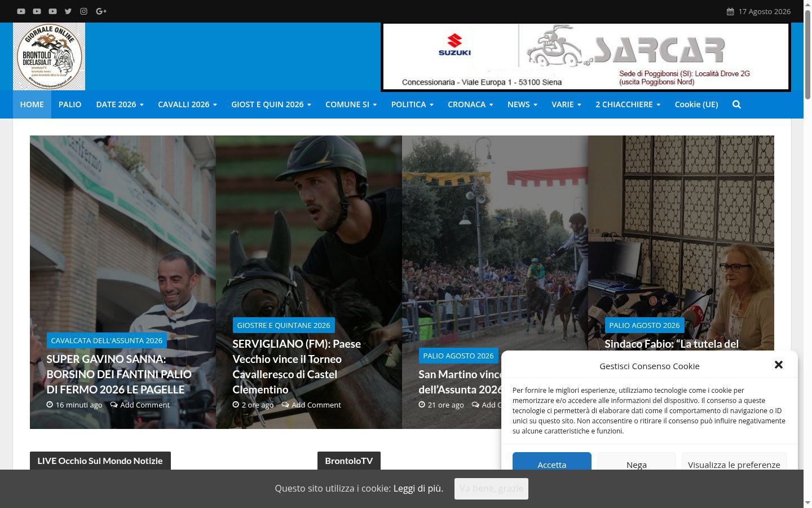812x508 pixels.
Task: Open the Google Plus social icon
Action: 101,11
